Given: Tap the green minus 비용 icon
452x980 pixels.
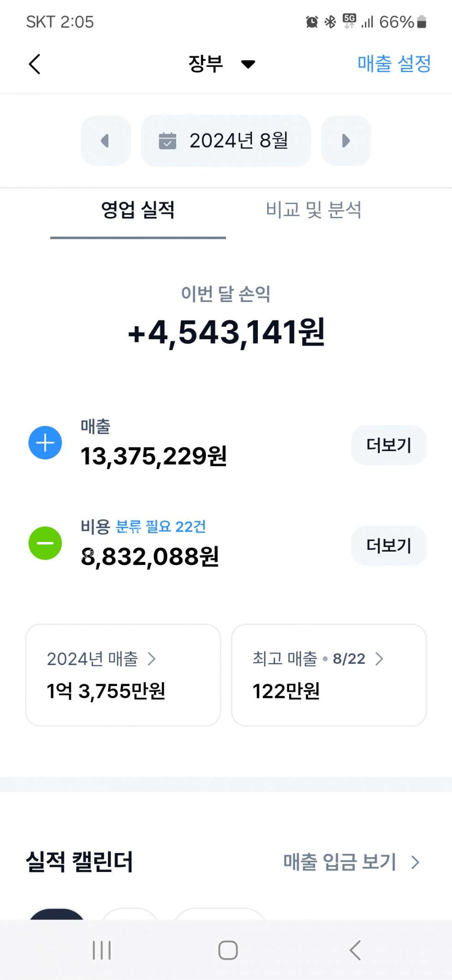Looking at the screenshot, I should [45, 543].
